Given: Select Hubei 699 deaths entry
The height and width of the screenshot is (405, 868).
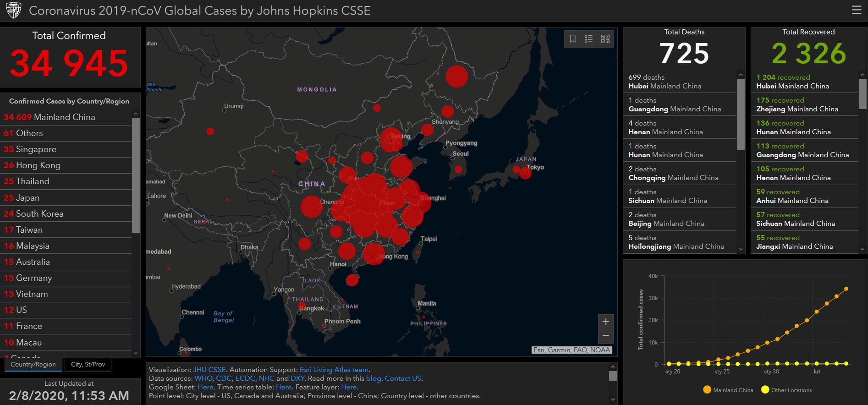Looking at the screenshot, I should click(680, 82).
